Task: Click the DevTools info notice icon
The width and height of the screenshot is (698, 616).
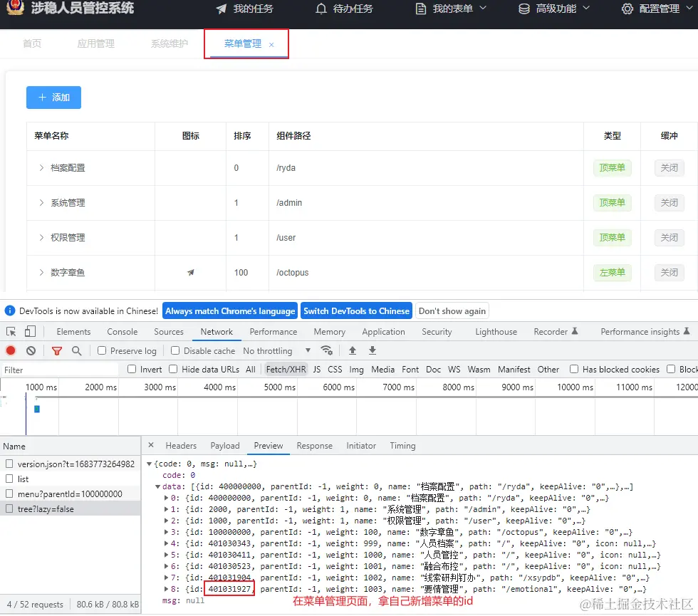Action: click(x=10, y=310)
